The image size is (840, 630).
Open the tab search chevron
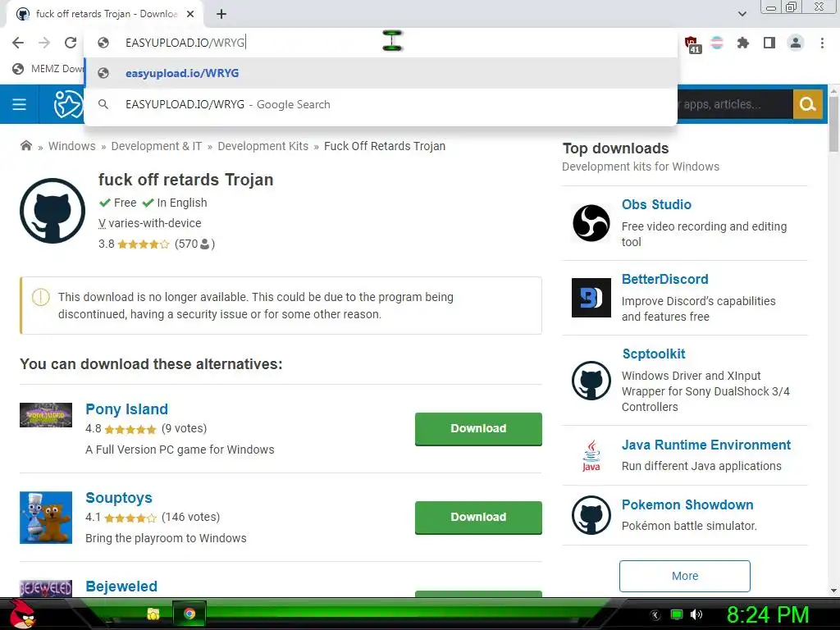pyautogui.click(x=742, y=14)
